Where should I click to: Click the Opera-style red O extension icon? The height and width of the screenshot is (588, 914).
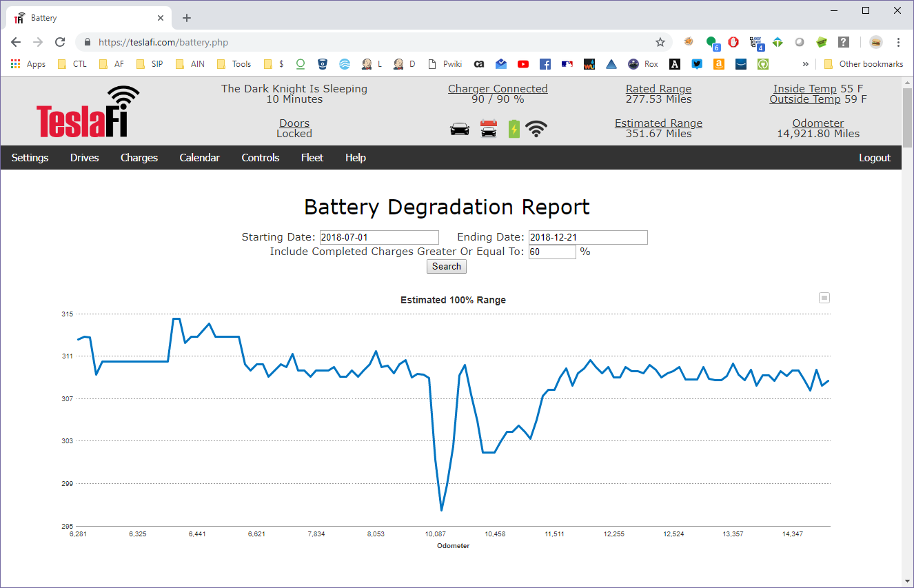[733, 42]
